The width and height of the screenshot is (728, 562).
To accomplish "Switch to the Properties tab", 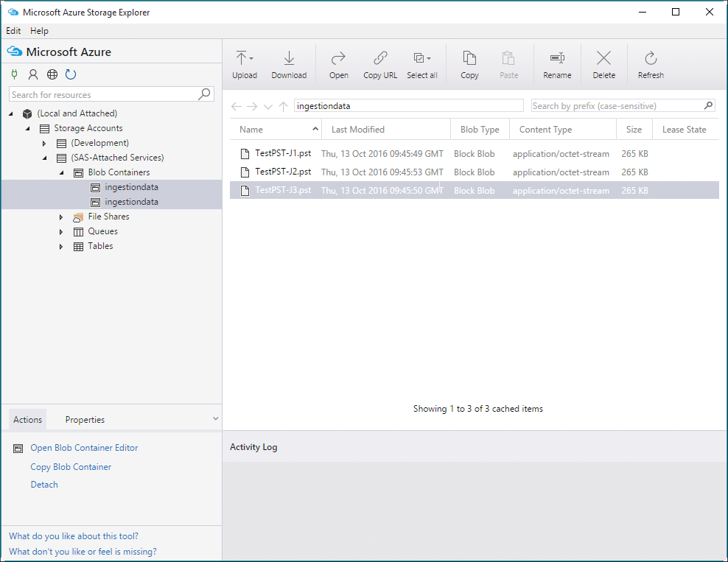I will (x=85, y=420).
